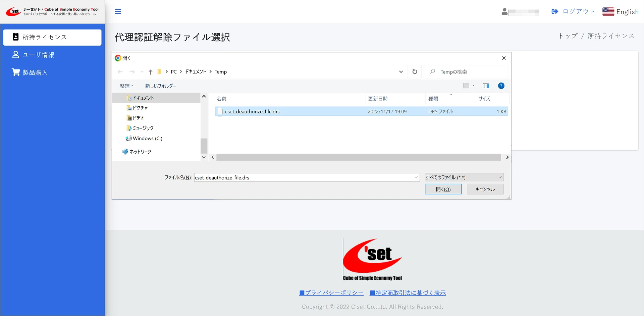Viewport: 644px width, 316px height.
Task: Open the 整理 organize menu
Action: (126, 86)
